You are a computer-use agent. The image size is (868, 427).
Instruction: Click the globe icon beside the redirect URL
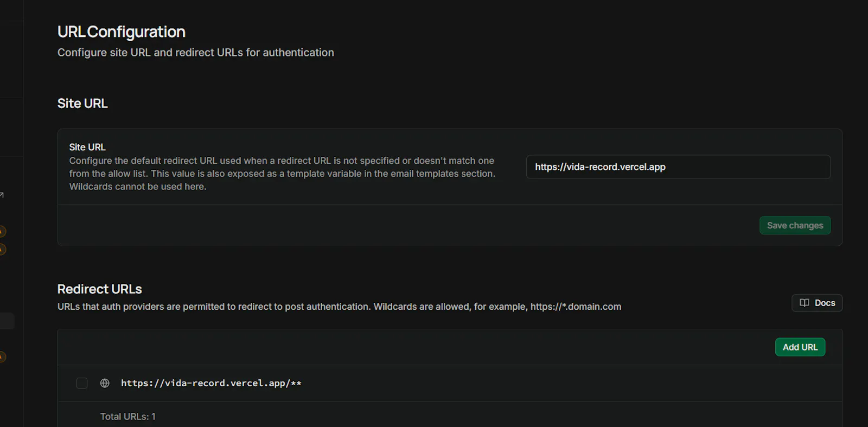[x=105, y=383]
